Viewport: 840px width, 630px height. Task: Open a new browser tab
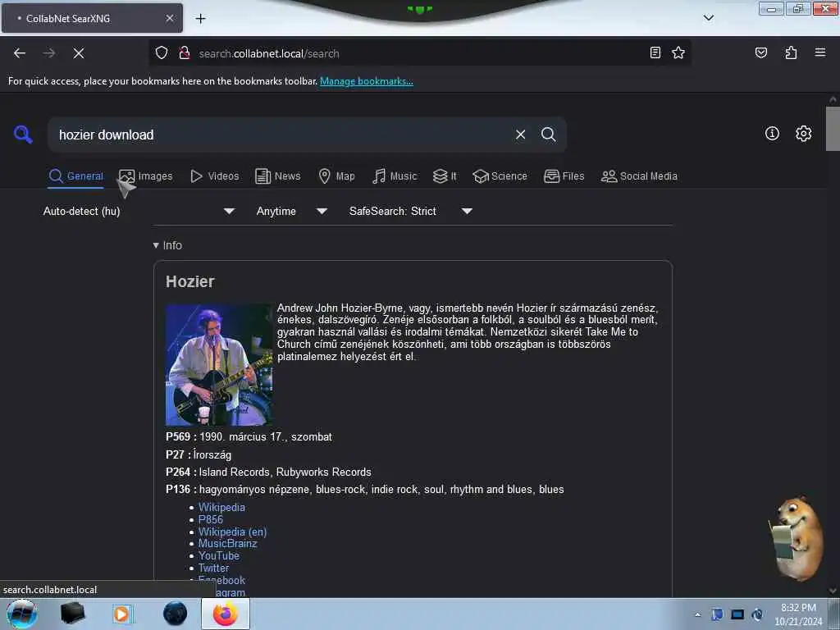pyautogui.click(x=200, y=19)
